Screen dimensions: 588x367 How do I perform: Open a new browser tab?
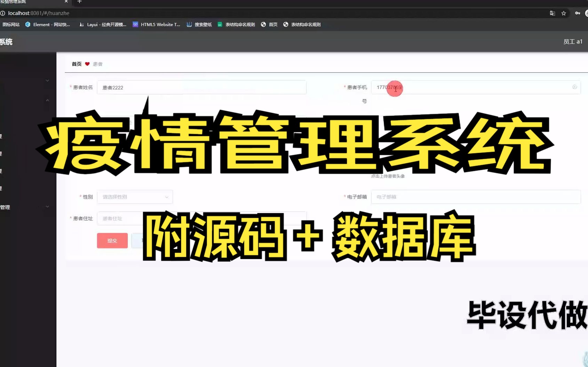point(79,2)
